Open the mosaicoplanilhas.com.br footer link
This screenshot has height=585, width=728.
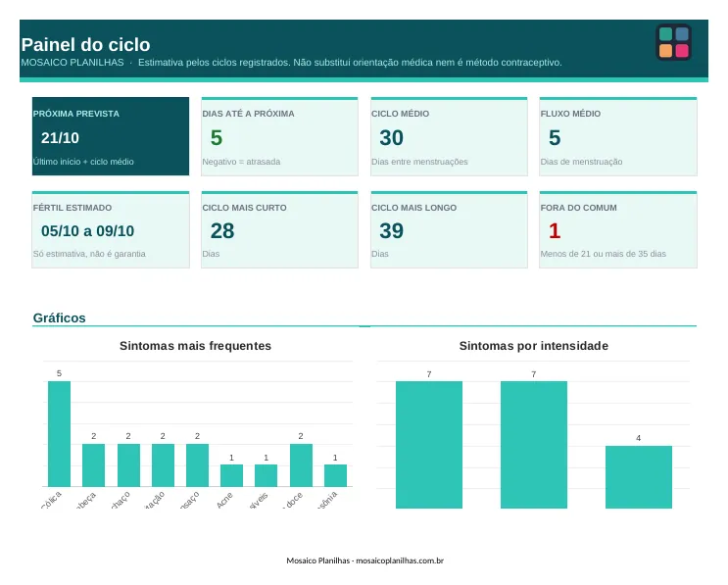click(400, 561)
